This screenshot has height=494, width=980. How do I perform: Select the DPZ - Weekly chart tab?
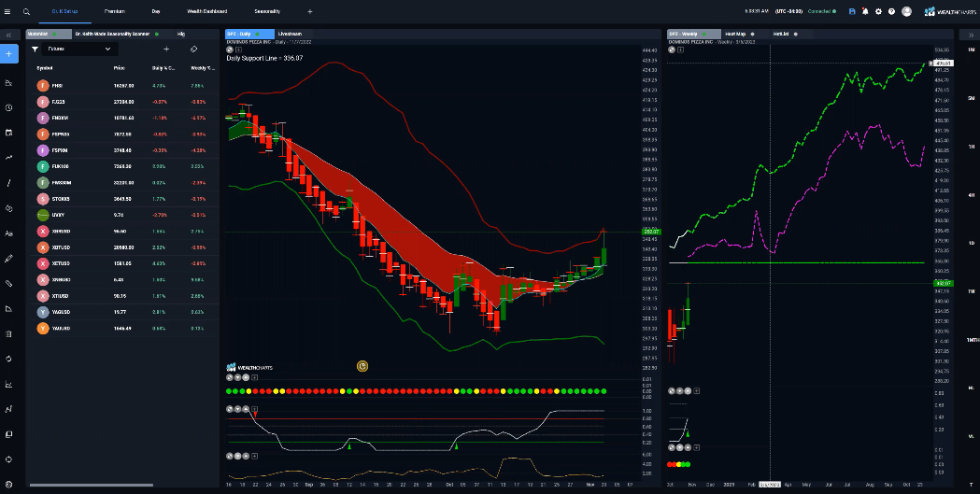pos(693,35)
